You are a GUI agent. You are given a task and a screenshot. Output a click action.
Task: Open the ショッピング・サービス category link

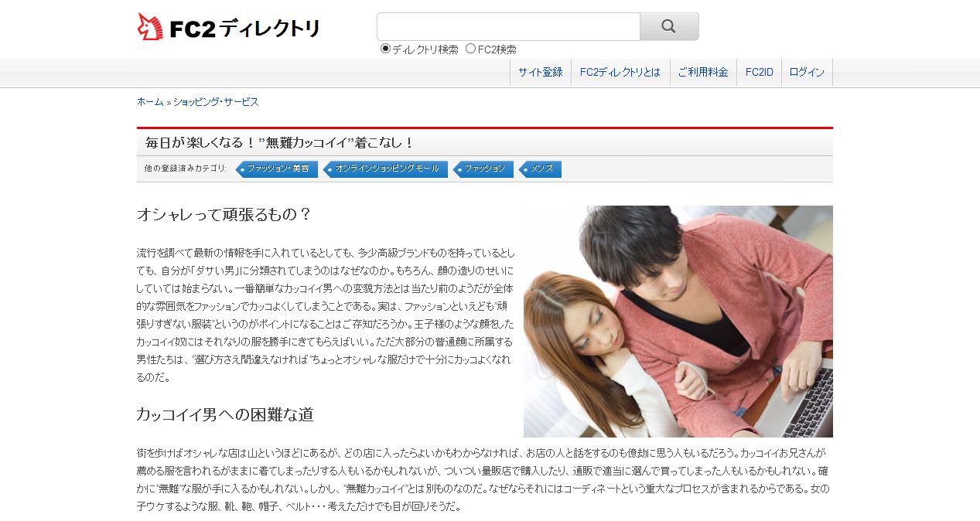[x=217, y=101]
